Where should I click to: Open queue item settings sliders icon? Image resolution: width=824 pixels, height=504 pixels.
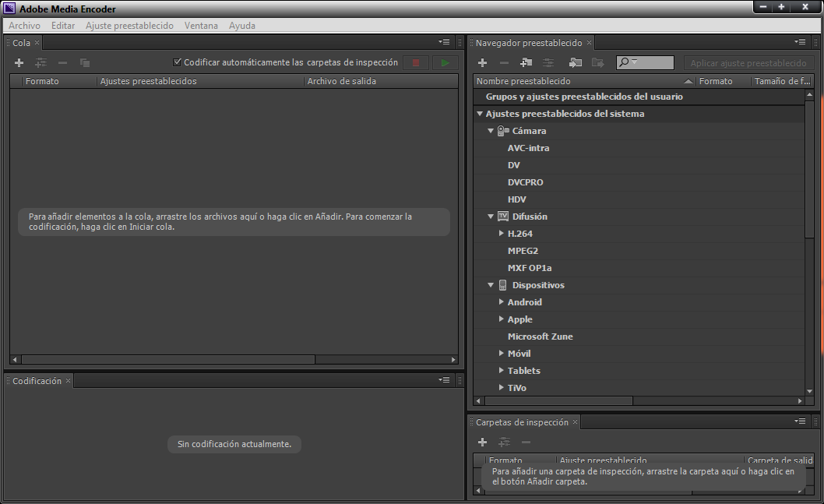click(x=40, y=62)
